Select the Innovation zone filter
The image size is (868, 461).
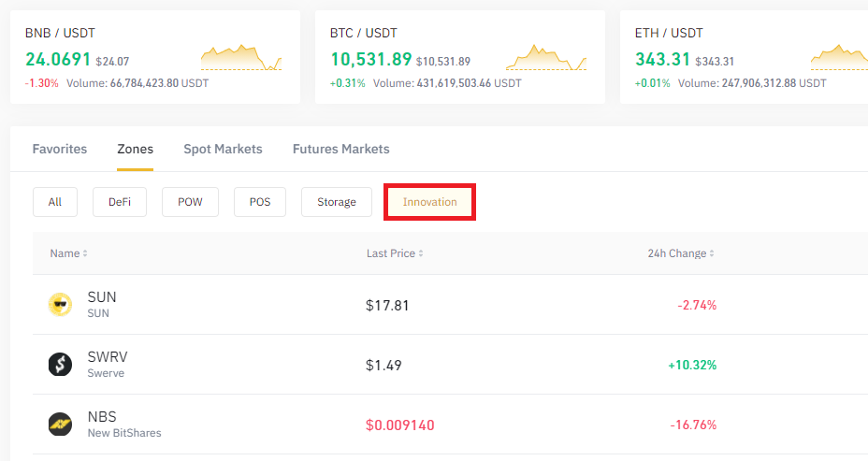point(429,202)
